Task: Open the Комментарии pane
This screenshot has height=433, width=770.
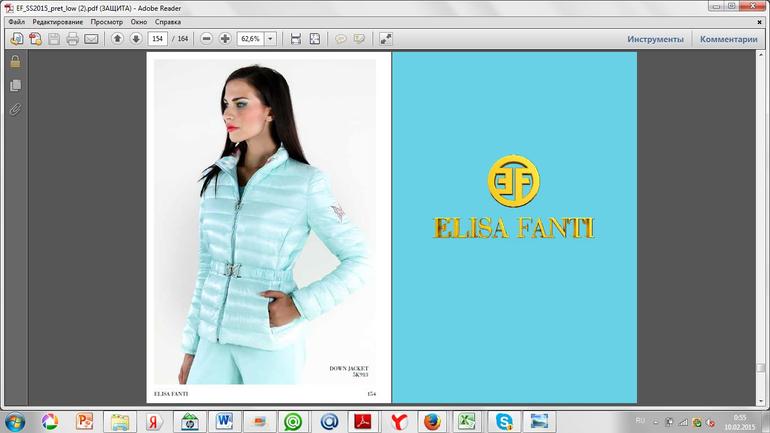Action: 729,39
